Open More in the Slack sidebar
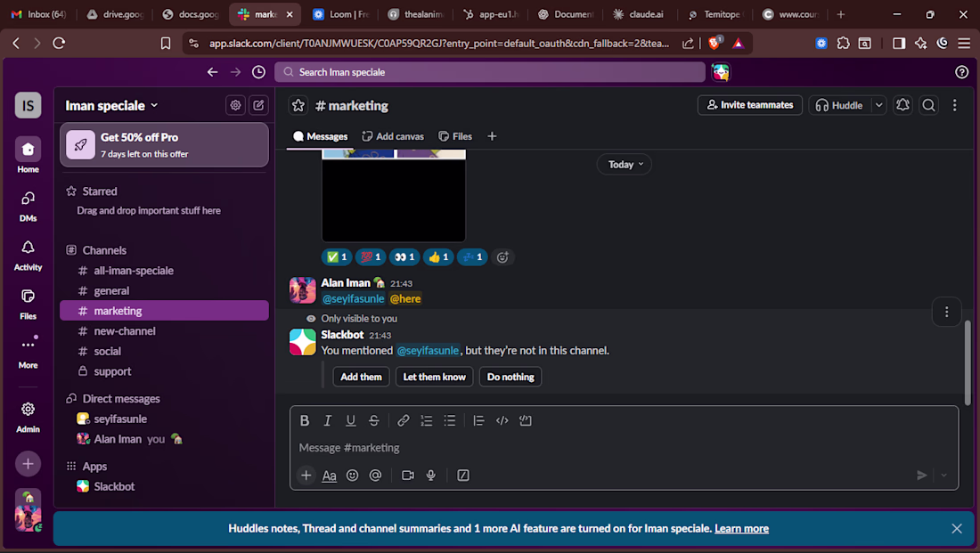Screen dimensions: 980x553 [x=29, y=353]
